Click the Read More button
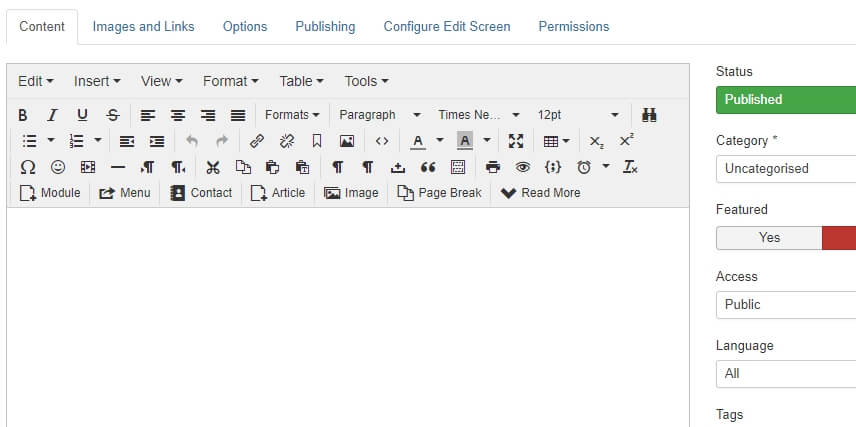 click(540, 193)
